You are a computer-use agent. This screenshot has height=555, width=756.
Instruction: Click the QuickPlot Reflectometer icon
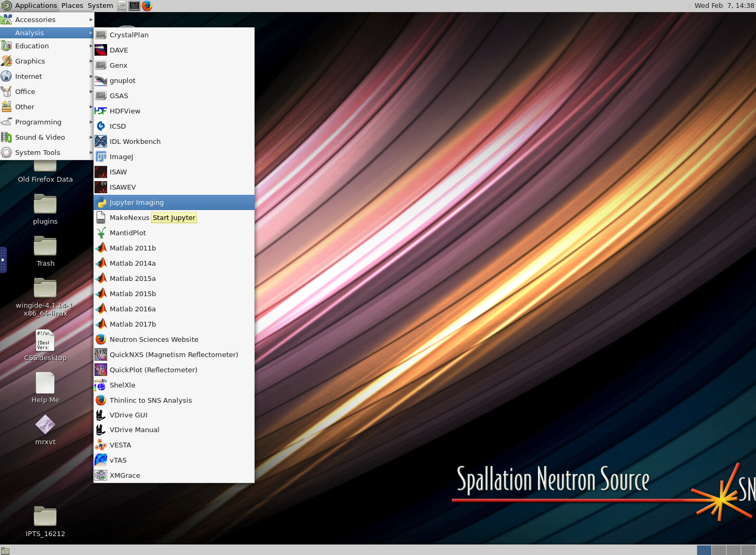(101, 370)
